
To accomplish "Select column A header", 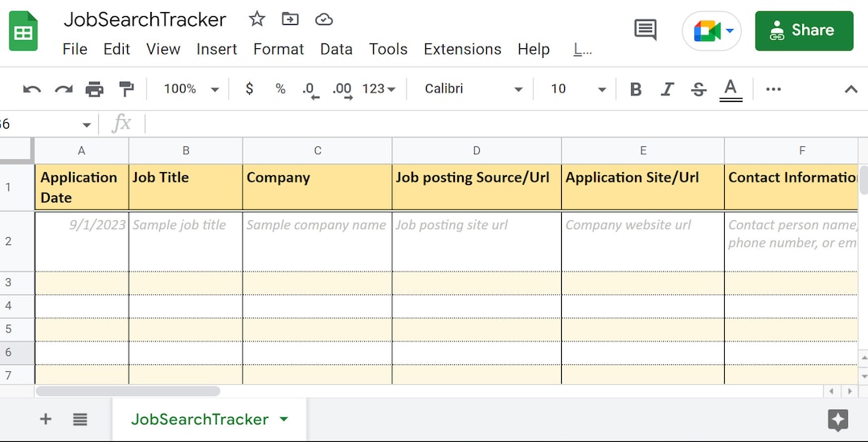I will [81, 150].
